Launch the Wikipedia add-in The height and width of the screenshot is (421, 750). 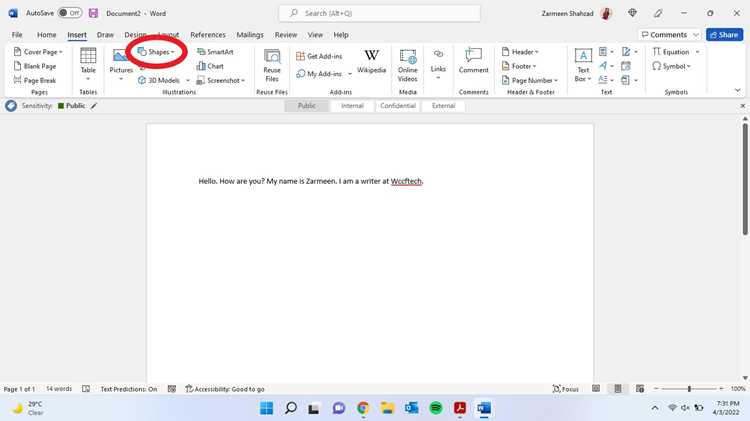point(371,61)
